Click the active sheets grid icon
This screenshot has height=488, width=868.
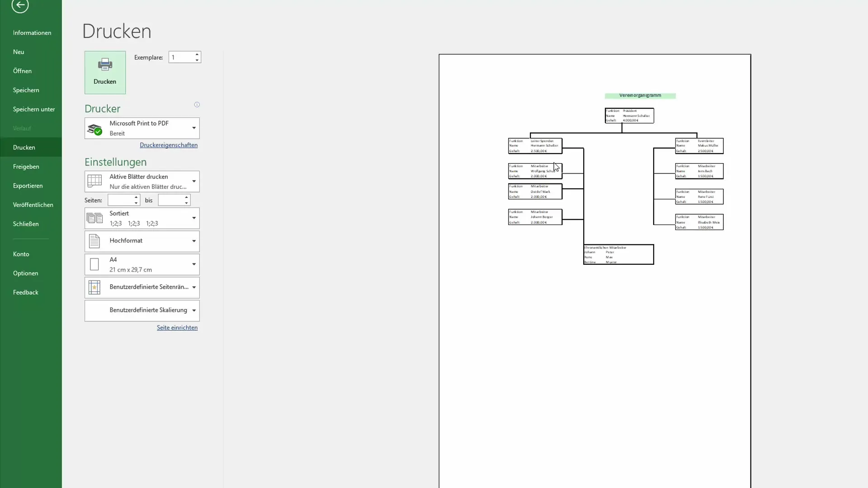(94, 181)
